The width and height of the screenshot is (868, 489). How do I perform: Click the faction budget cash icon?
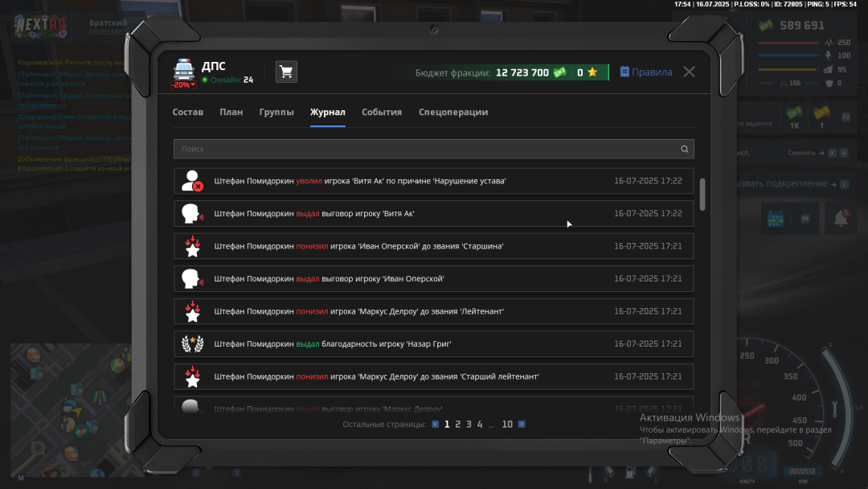(x=559, y=72)
